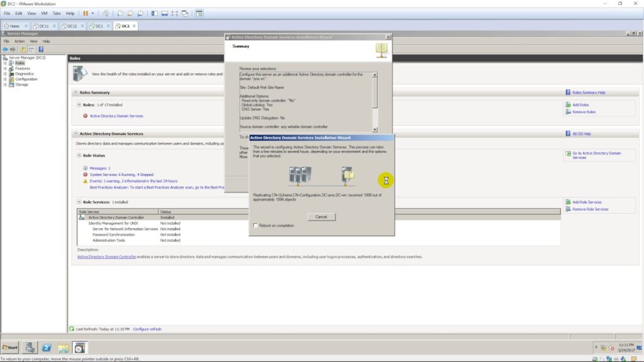Image resolution: width=644 pixels, height=362 pixels.
Task: Select Active Directory Domain Controller row
Action: point(319,217)
